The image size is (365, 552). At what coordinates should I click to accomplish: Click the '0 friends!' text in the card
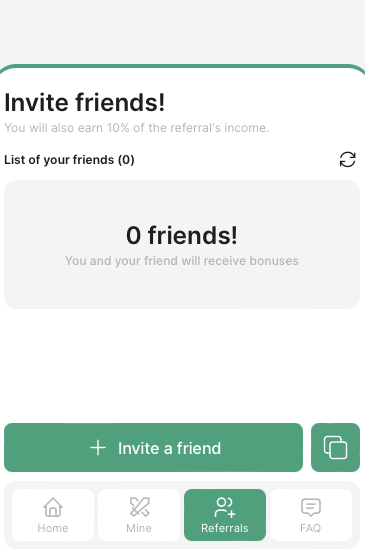182,235
